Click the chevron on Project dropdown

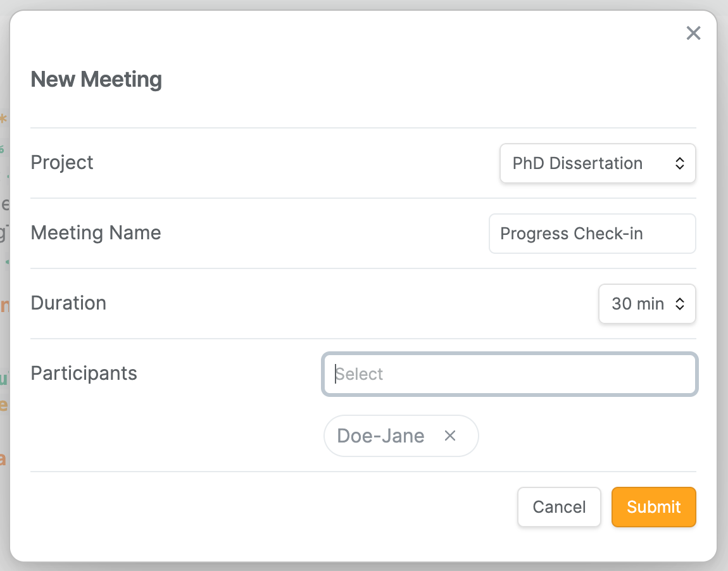click(x=680, y=163)
